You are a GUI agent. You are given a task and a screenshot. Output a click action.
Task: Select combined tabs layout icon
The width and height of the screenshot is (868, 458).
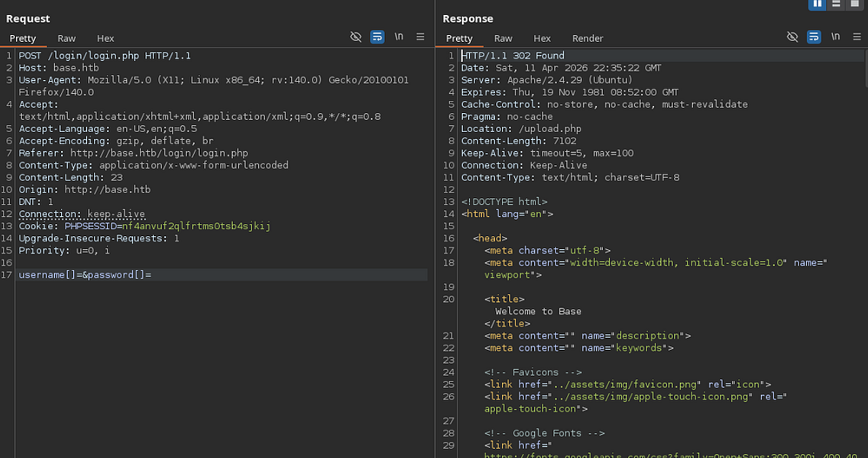[x=854, y=4]
